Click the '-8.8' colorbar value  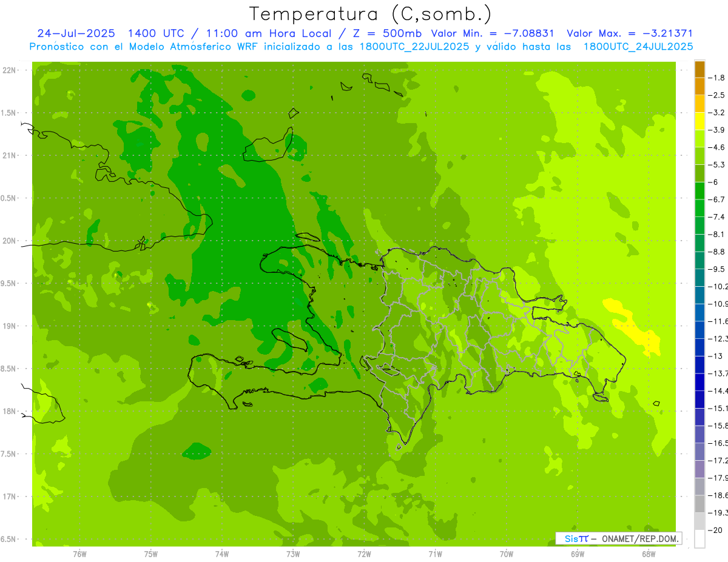pyautogui.click(x=718, y=252)
